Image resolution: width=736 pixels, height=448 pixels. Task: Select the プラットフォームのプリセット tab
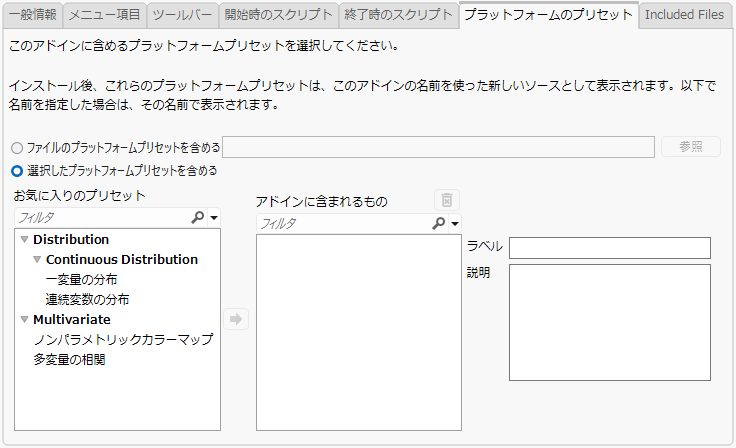coord(548,15)
